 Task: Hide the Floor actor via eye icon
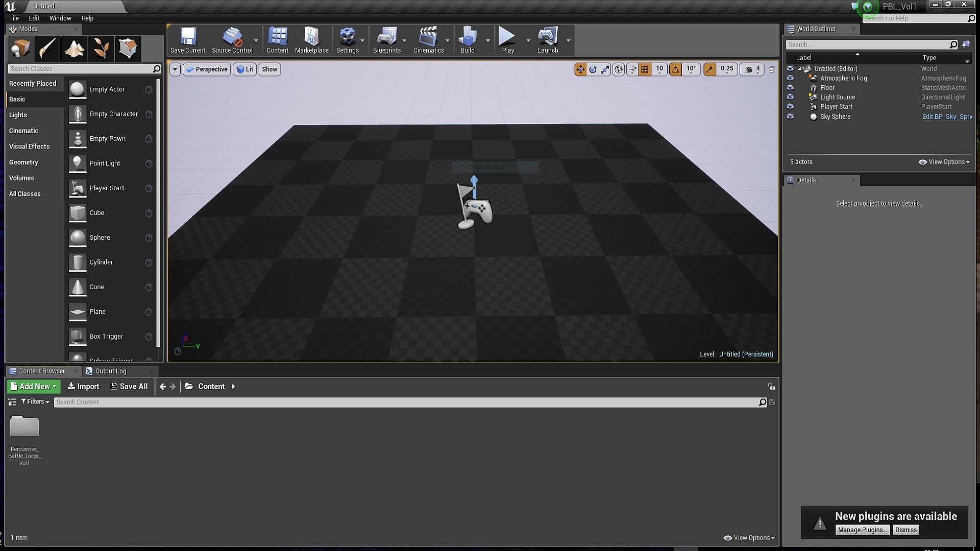(x=790, y=88)
